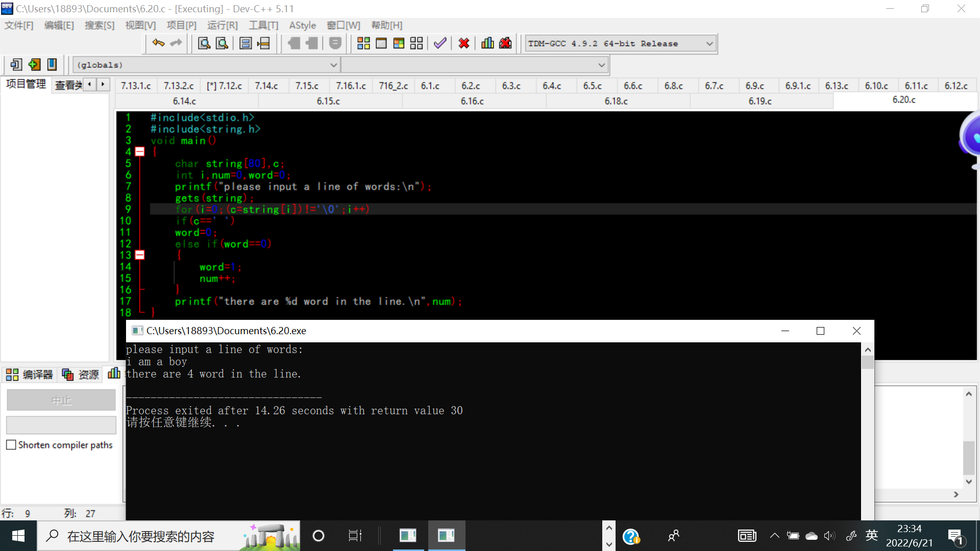
Task: Open the 窗口[W] menu
Action: (344, 26)
